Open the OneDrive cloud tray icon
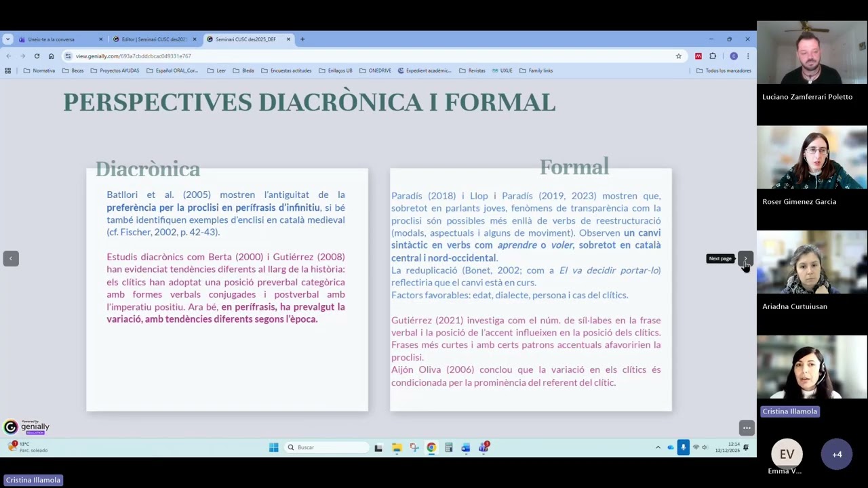The width and height of the screenshot is (868, 488). (671, 447)
